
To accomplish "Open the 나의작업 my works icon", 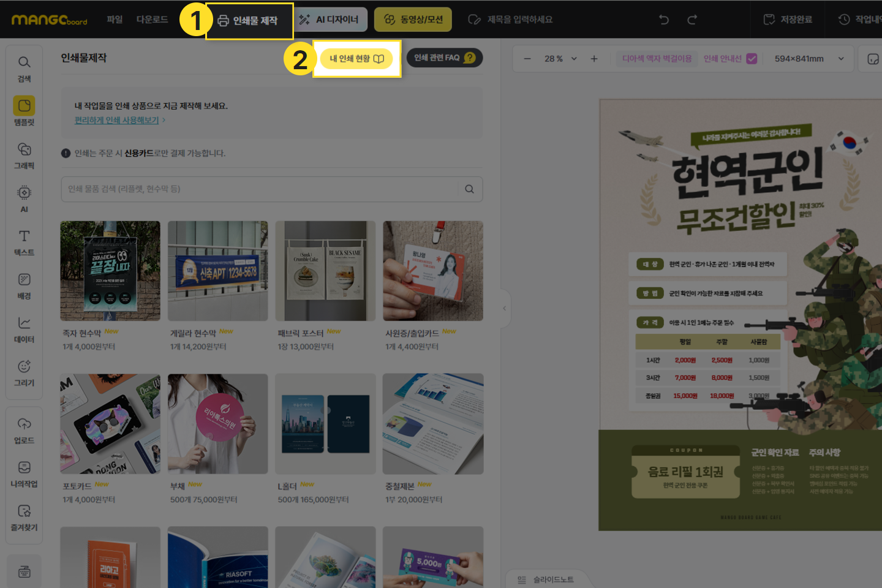I will coord(24,474).
